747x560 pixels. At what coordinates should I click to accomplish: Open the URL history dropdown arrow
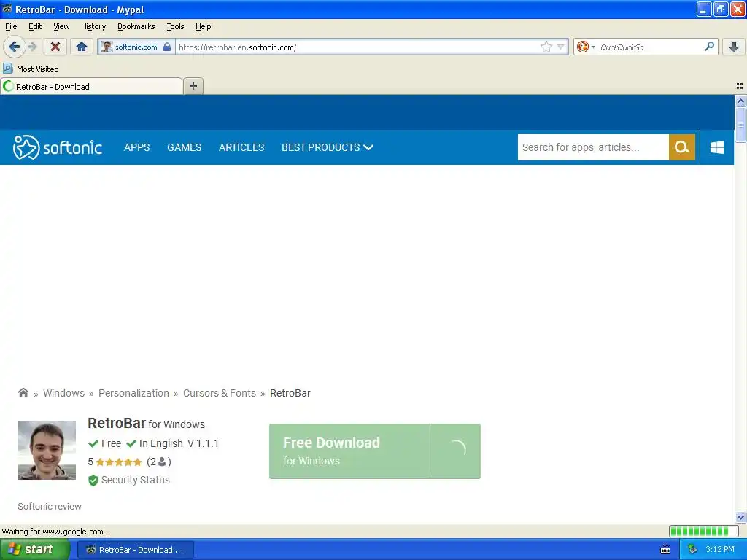pyautogui.click(x=561, y=47)
